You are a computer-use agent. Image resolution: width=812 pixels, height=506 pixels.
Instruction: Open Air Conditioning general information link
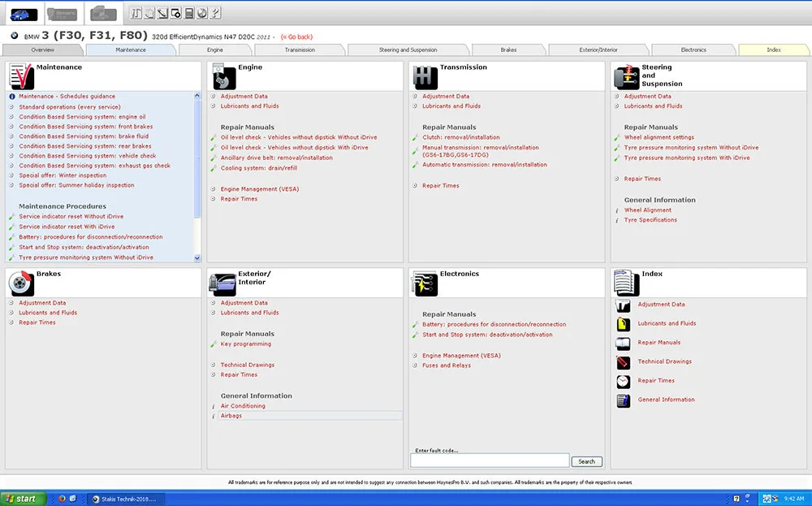[243, 406]
